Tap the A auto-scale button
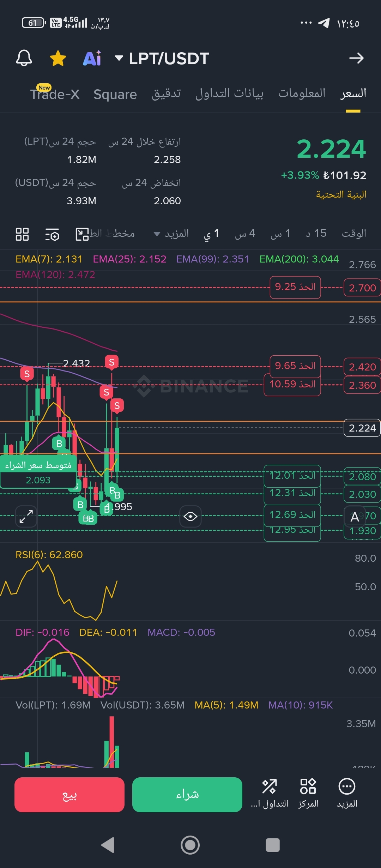 (355, 517)
